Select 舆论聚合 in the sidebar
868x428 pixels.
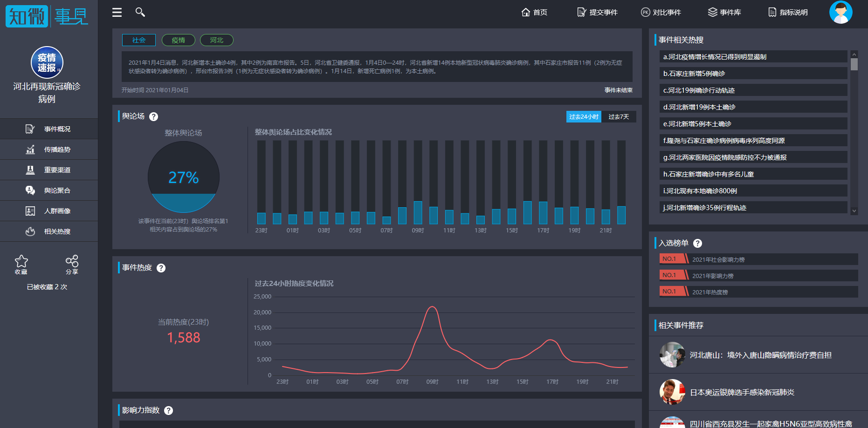[49, 190]
